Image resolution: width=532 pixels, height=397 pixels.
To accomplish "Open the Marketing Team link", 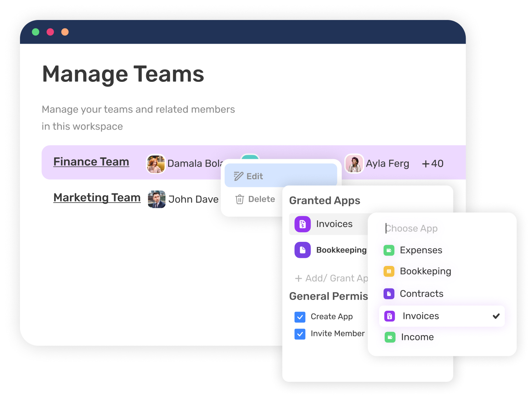I will coord(97,198).
